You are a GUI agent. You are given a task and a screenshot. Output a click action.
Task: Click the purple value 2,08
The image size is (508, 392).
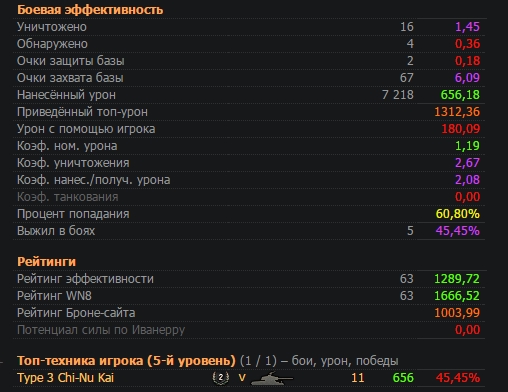click(x=467, y=180)
